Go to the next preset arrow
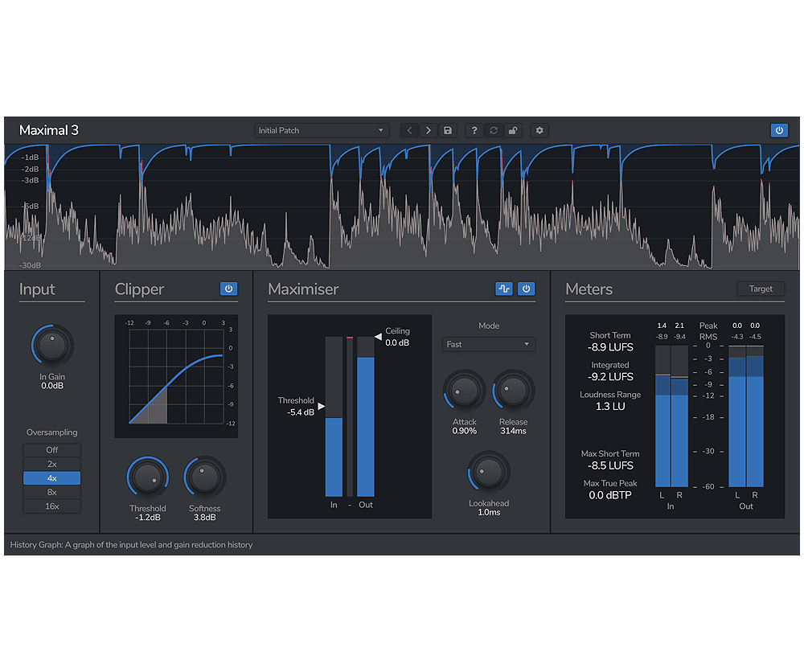The image size is (804, 672). tap(429, 130)
